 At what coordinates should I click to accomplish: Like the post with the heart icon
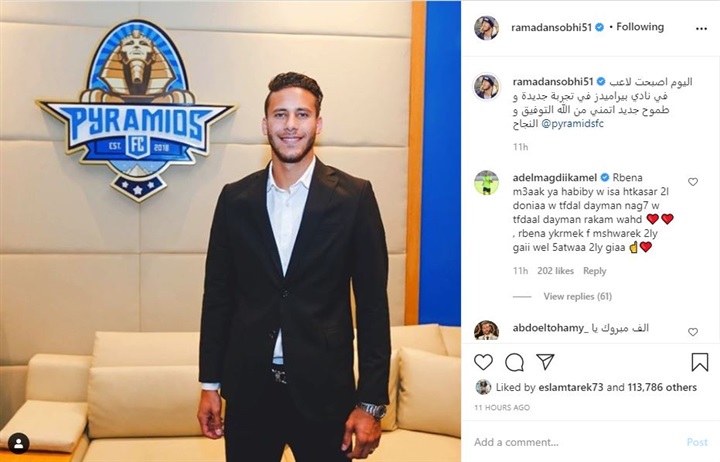483,362
